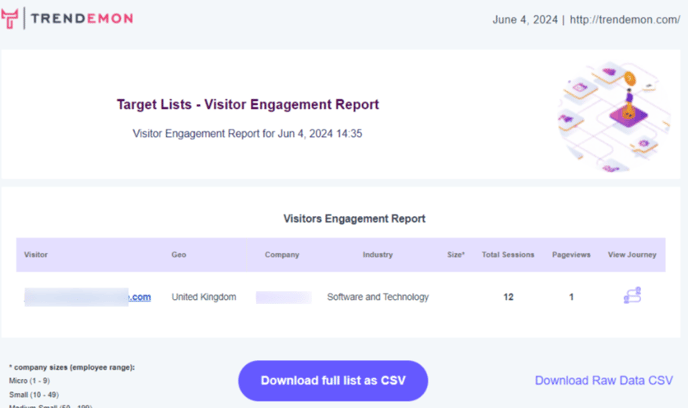Click the Target Lists - Visitor Engagement Report title
The height and width of the screenshot is (408, 688).
click(247, 104)
